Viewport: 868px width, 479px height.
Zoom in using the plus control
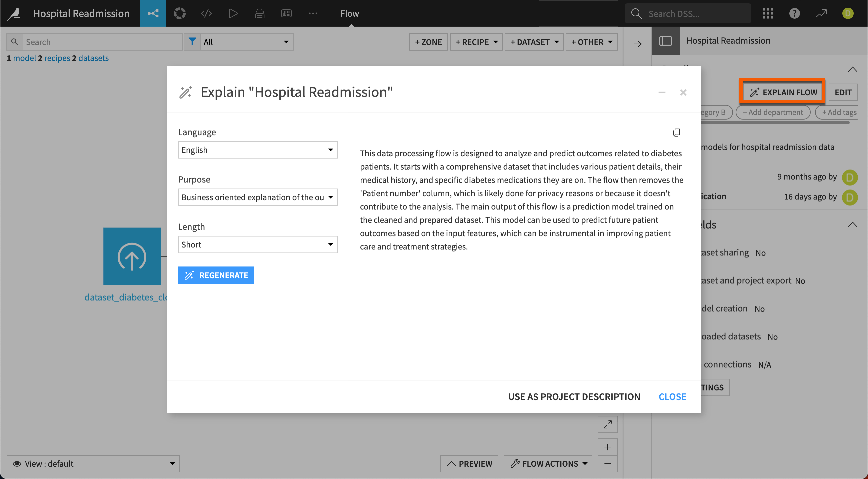tap(608, 447)
